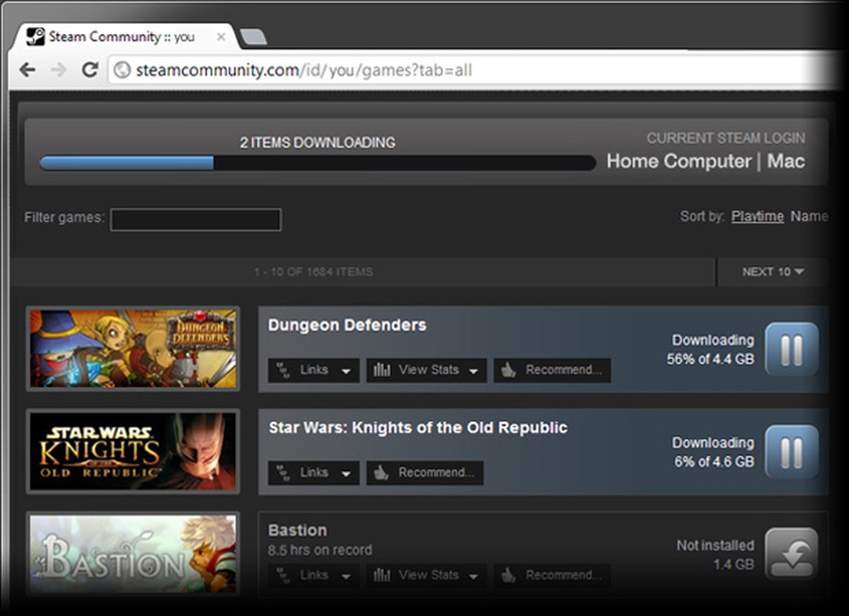Click the Steam favicon on the tab

pyautogui.click(x=35, y=37)
